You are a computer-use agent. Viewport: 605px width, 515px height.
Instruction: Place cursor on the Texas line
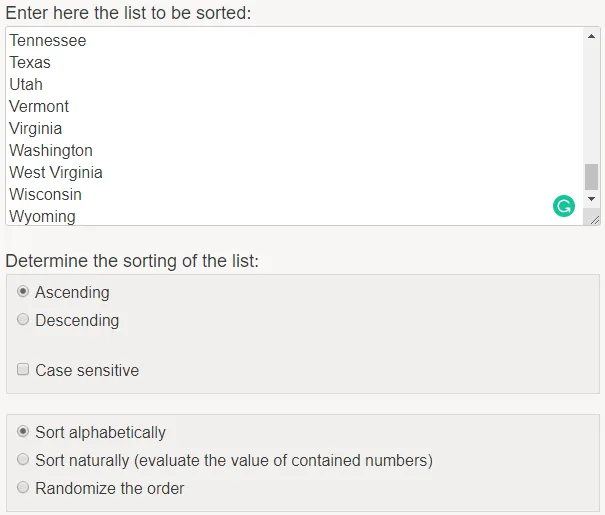pyautogui.click(x=30, y=63)
